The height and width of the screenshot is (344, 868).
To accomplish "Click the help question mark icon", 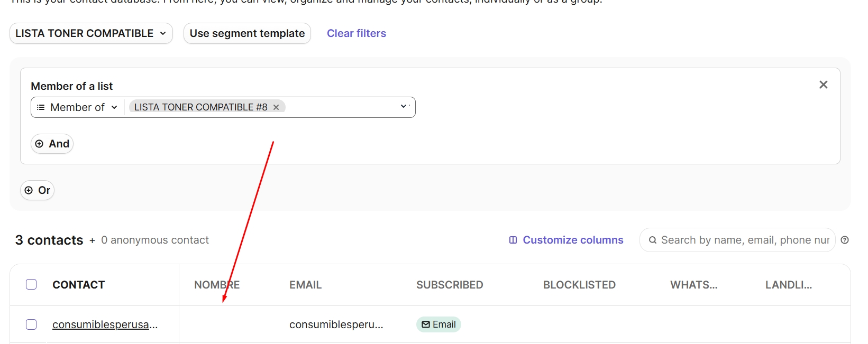I will (x=845, y=240).
